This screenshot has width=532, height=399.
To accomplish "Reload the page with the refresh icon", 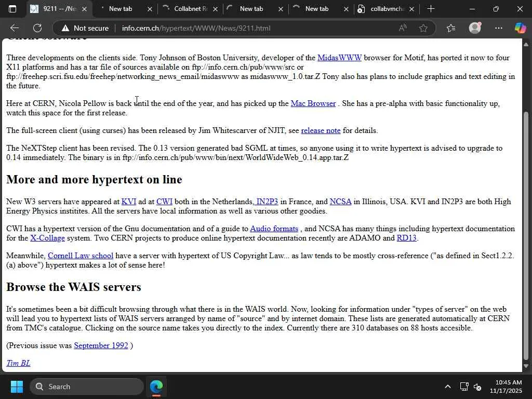I will tap(37, 28).
